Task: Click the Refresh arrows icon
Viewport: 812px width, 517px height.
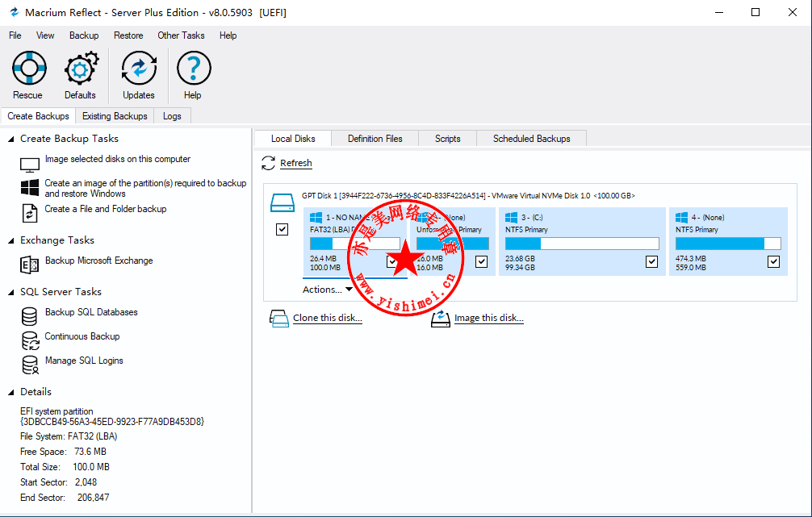Action: 268,163
